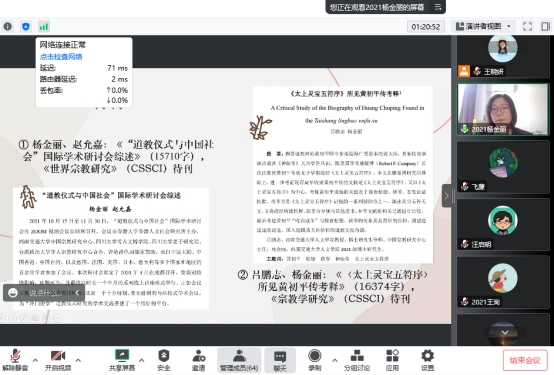The height and width of the screenshot is (375, 554).
Task: Open the 演讲者视图 view dropdown
Action: click(x=483, y=27)
